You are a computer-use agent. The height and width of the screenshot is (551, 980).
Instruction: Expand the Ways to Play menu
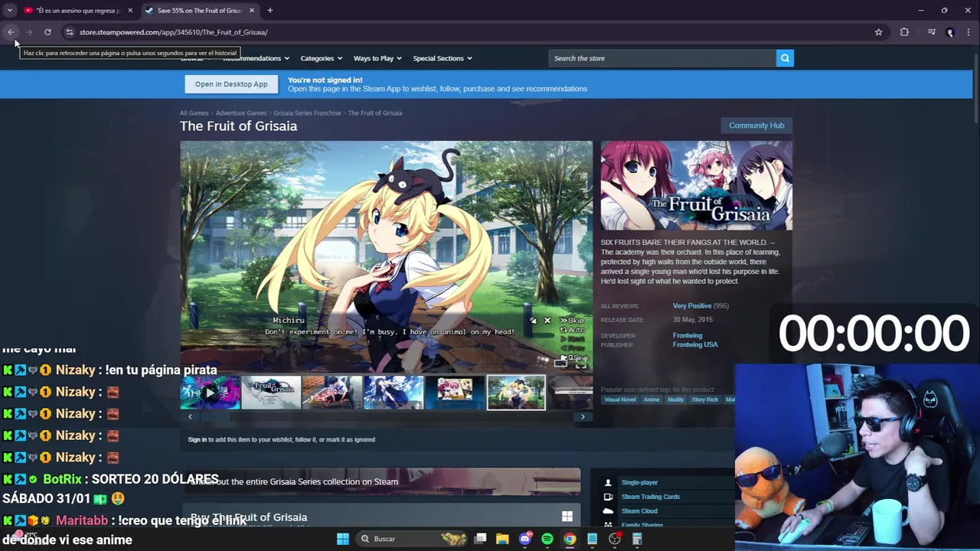click(x=377, y=58)
